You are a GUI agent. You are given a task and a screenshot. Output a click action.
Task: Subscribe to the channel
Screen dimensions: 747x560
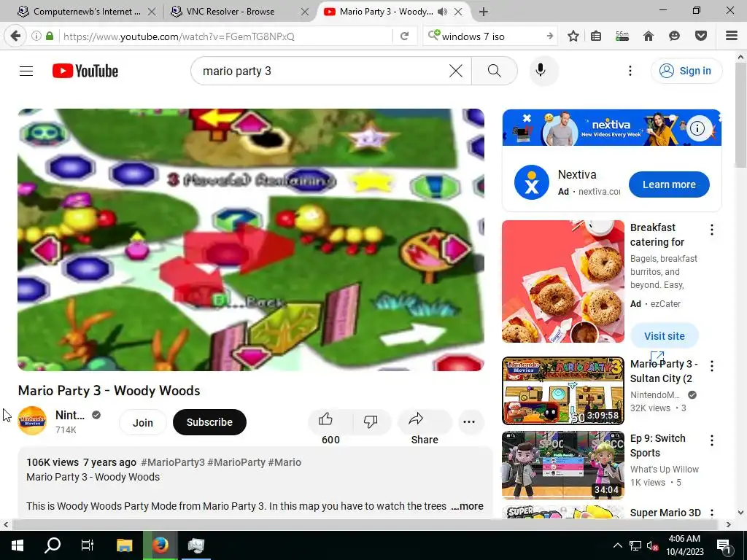tap(209, 422)
